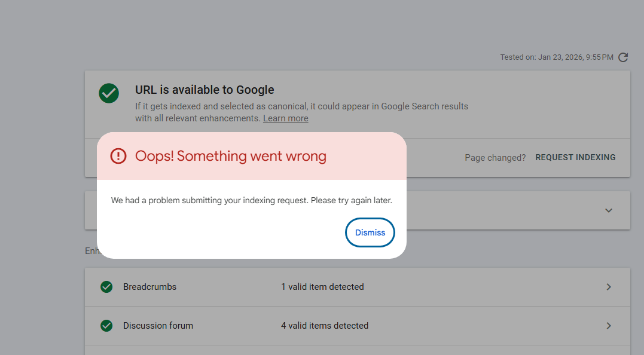Click the Discussion forum green check icon
Image resolution: width=644 pixels, height=355 pixels.
106,326
